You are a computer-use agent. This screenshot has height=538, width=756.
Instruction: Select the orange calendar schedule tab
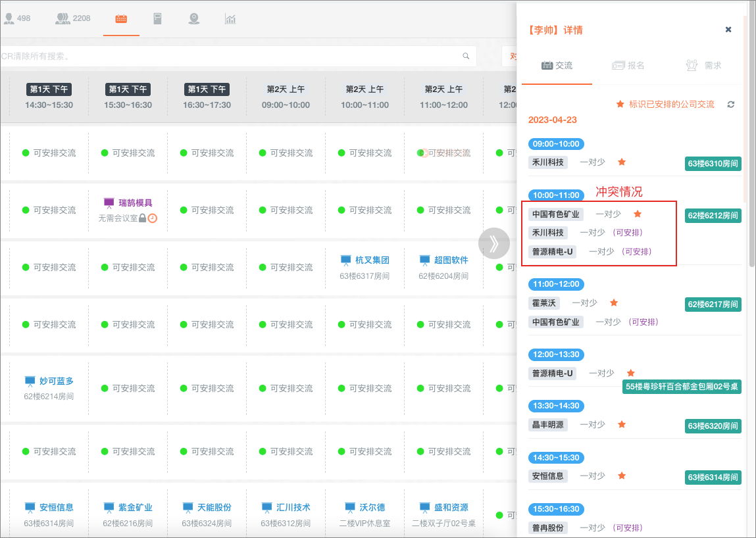point(121,19)
